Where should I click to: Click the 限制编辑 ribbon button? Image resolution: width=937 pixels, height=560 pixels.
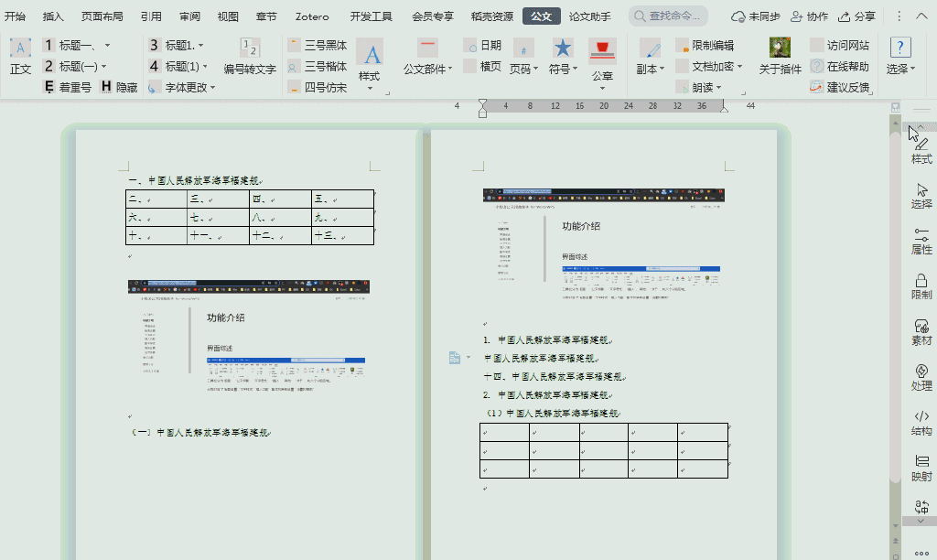point(705,46)
